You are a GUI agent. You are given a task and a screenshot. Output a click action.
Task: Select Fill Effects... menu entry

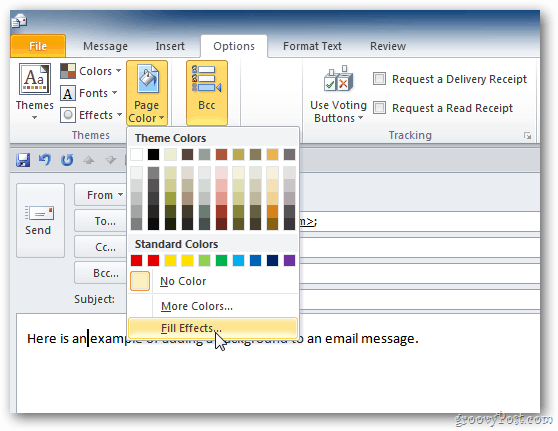click(213, 328)
